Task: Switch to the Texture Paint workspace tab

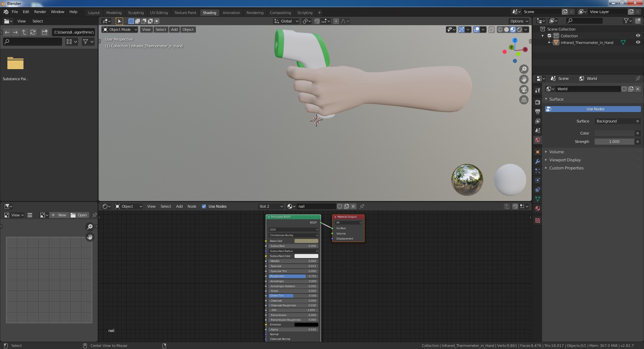Action: (185, 13)
